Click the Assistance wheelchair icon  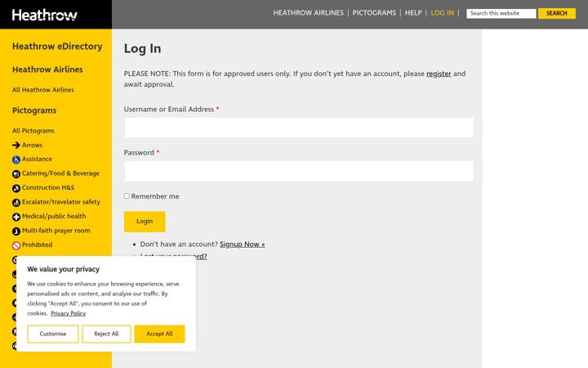coord(16,159)
